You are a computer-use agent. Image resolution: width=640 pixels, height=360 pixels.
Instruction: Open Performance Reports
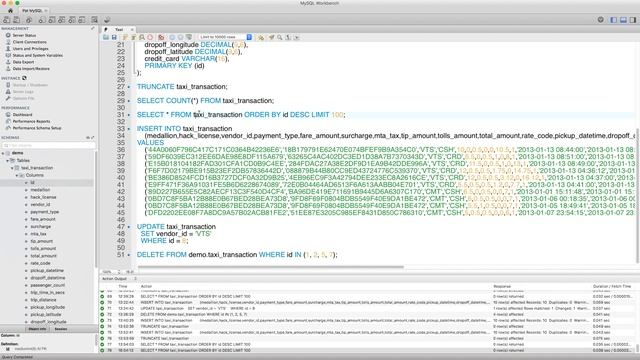tap(31, 121)
